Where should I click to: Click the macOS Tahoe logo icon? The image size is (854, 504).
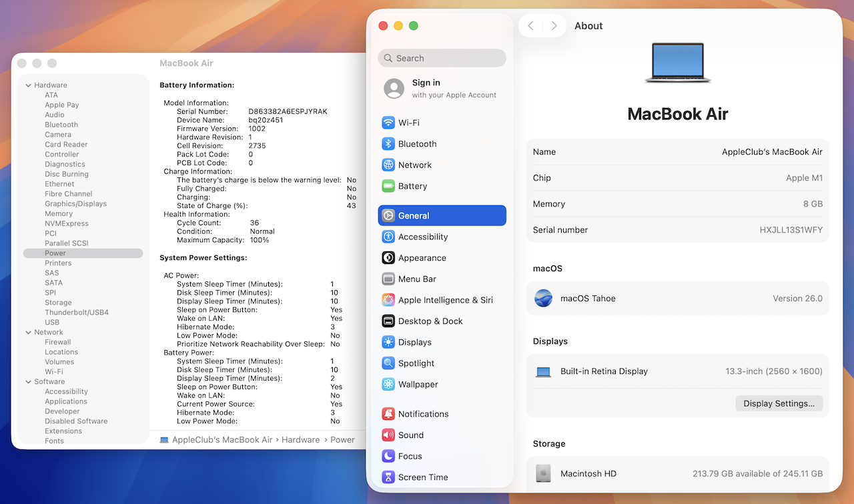(543, 299)
